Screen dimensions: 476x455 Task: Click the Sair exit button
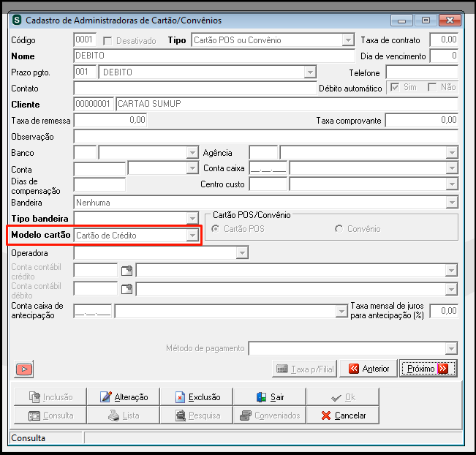pos(270,396)
